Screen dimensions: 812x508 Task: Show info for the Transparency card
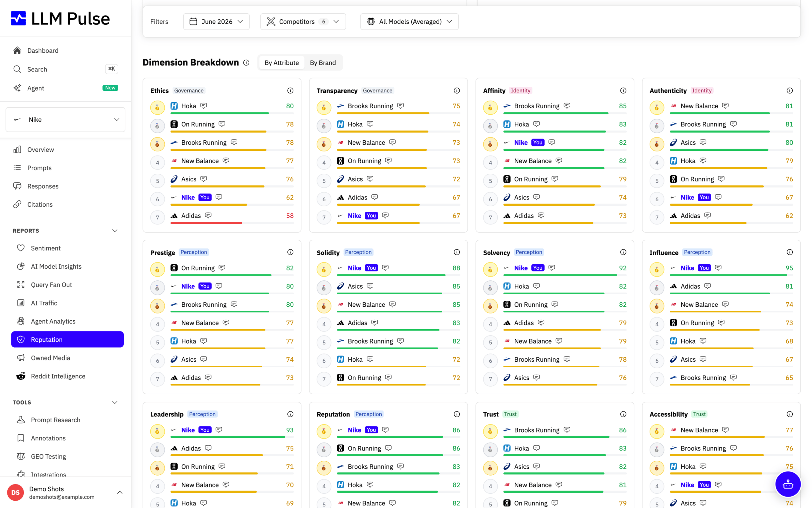pos(457,91)
